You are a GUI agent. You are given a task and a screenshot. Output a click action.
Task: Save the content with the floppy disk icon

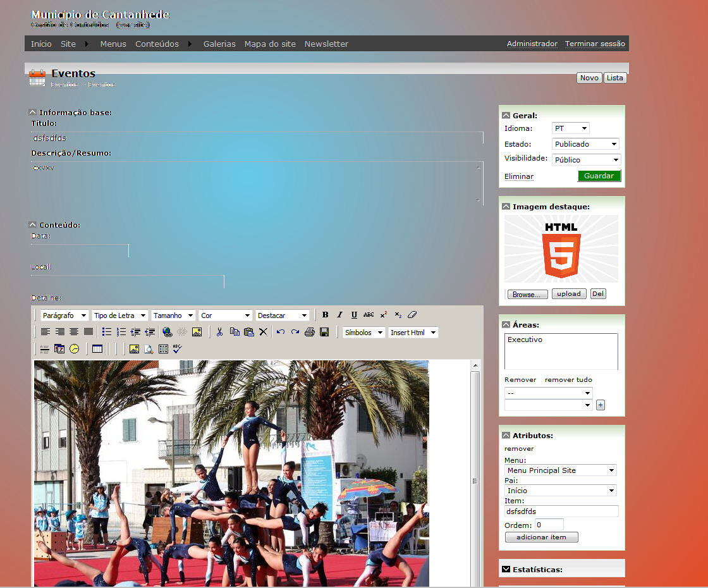click(324, 332)
